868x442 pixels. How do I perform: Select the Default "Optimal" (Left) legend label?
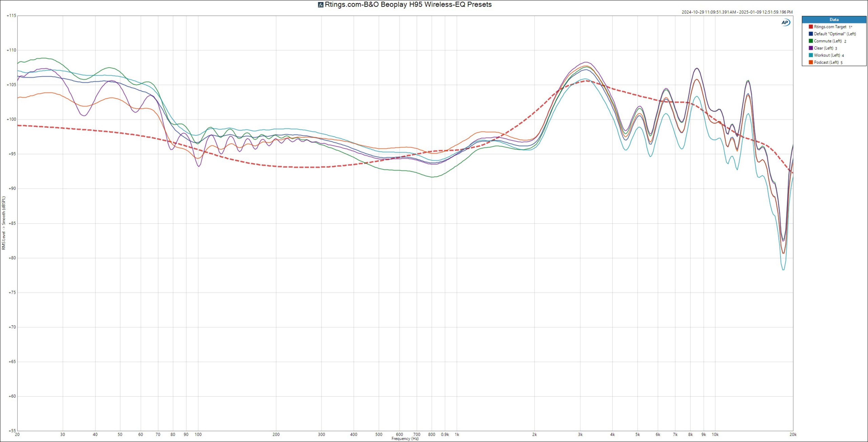(x=835, y=34)
